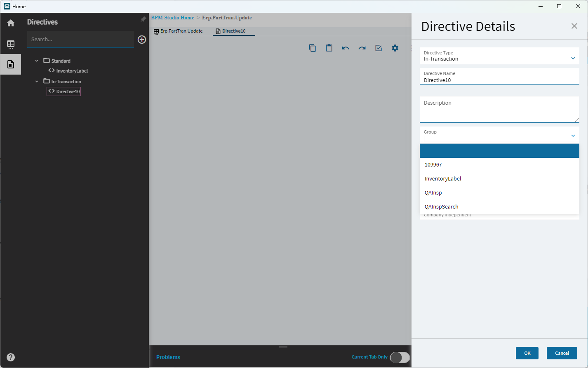Create a new directive with the plus icon
This screenshot has height=368, width=588.
coord(142,40)
